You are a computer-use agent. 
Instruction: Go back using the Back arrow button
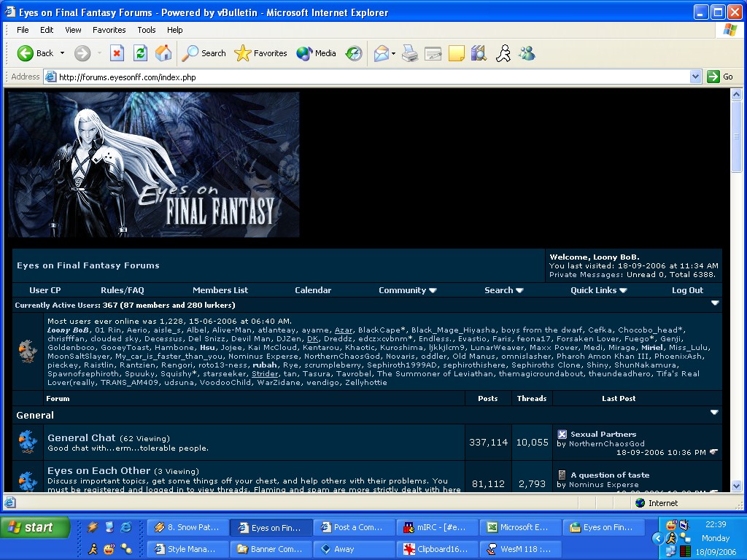(x=35, y=52)
